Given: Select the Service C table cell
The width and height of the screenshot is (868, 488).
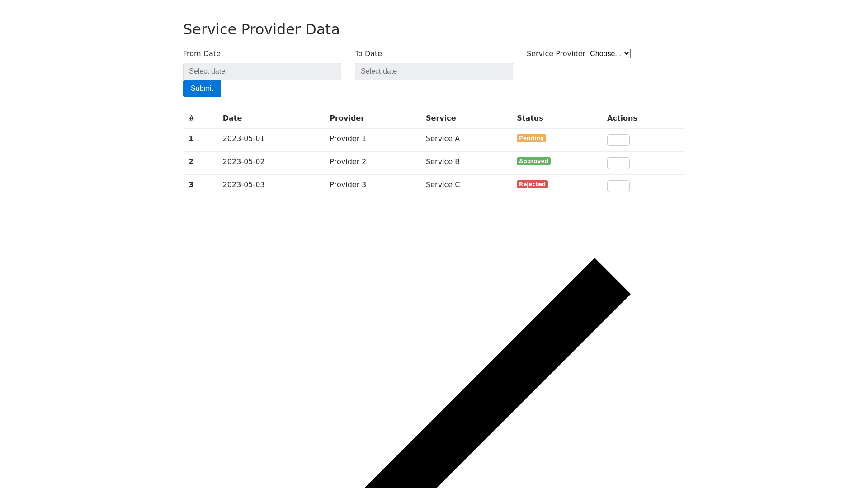Looking at the screenshot, I should [x=443, y=185].
